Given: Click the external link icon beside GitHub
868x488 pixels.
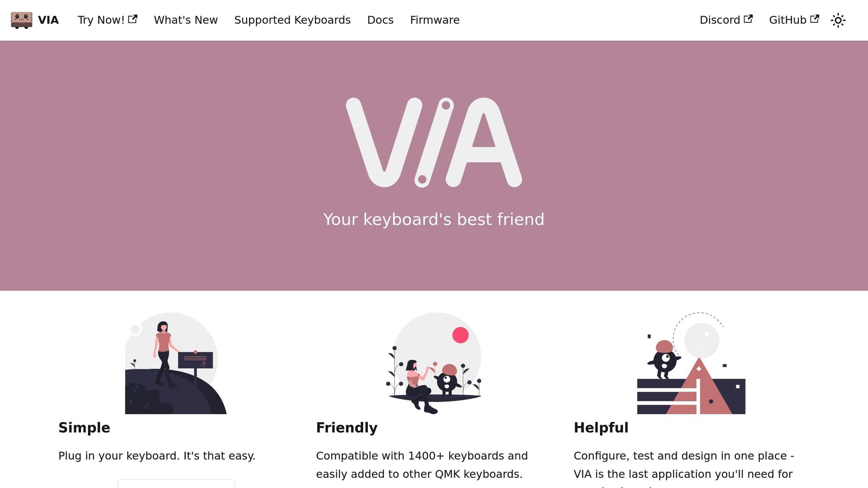Looking at the screenshot, I should [814, 19].
